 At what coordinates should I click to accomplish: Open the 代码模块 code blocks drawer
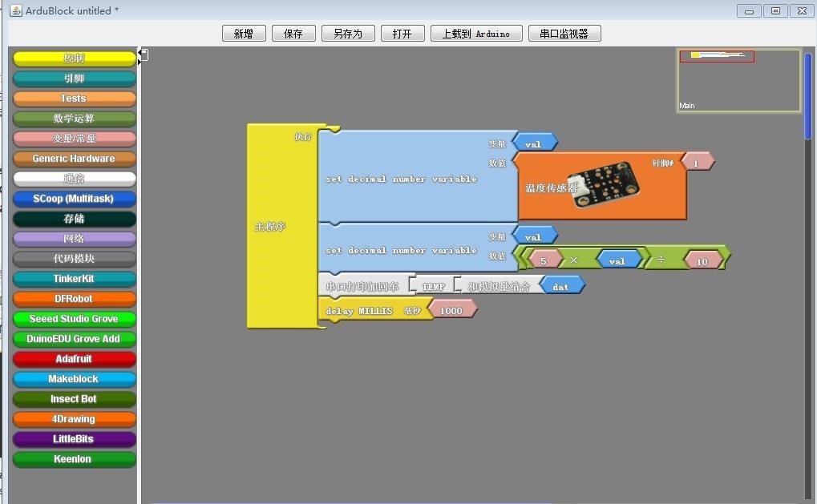click(74, 259)
